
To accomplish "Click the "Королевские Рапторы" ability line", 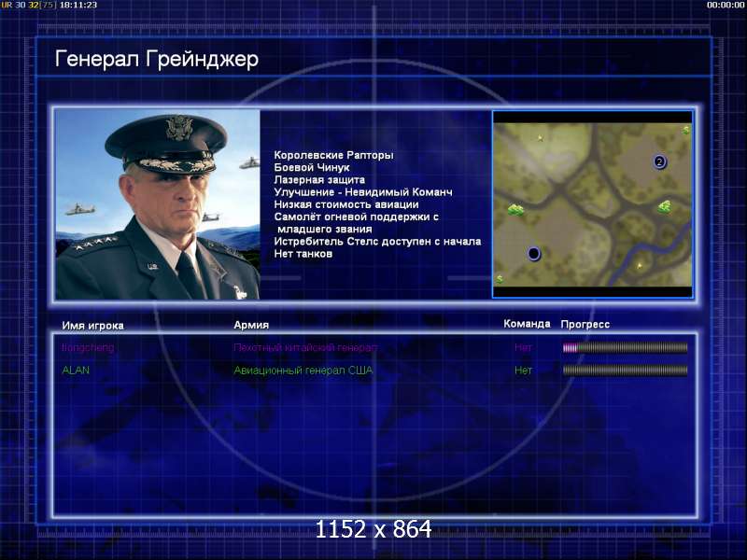I will pyautogui.click(x=334, y=155).
